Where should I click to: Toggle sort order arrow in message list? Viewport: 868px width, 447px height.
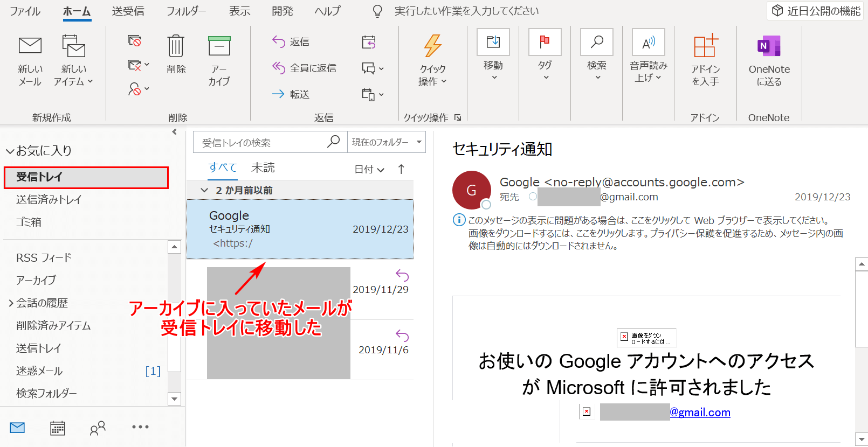coord(401,169)
